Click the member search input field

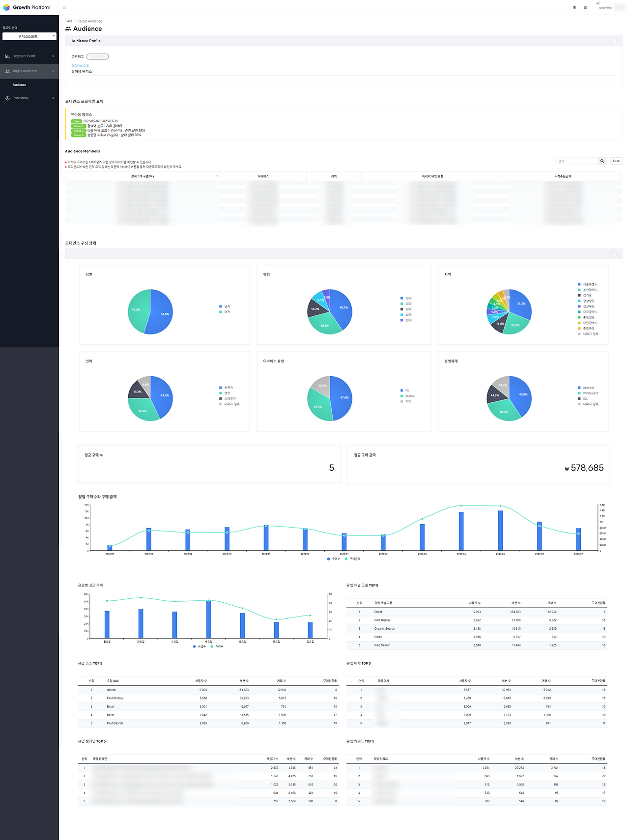(x=575, y=161)
